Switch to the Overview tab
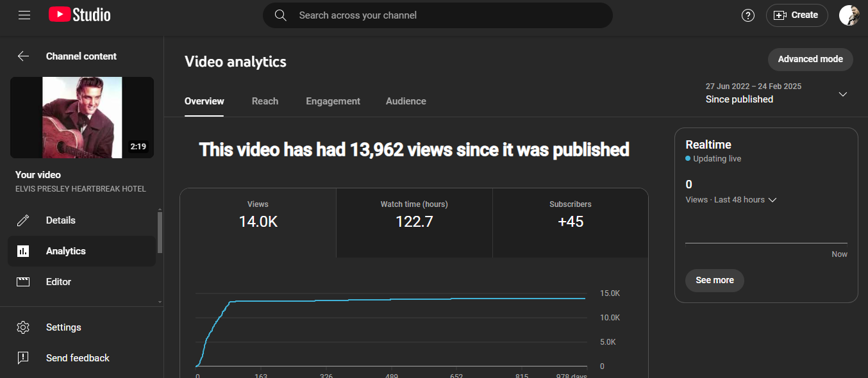The width and height of the screenshot is (868, 378). coord(204,101)
